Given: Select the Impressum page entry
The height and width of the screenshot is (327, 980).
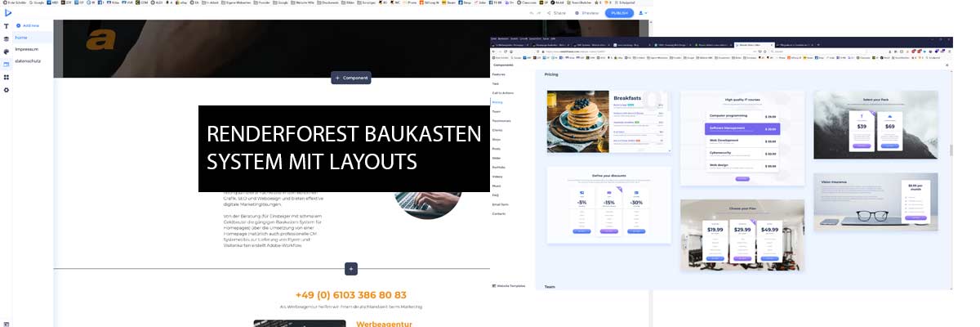Looking at the screenshot, I should click(27, 49).
